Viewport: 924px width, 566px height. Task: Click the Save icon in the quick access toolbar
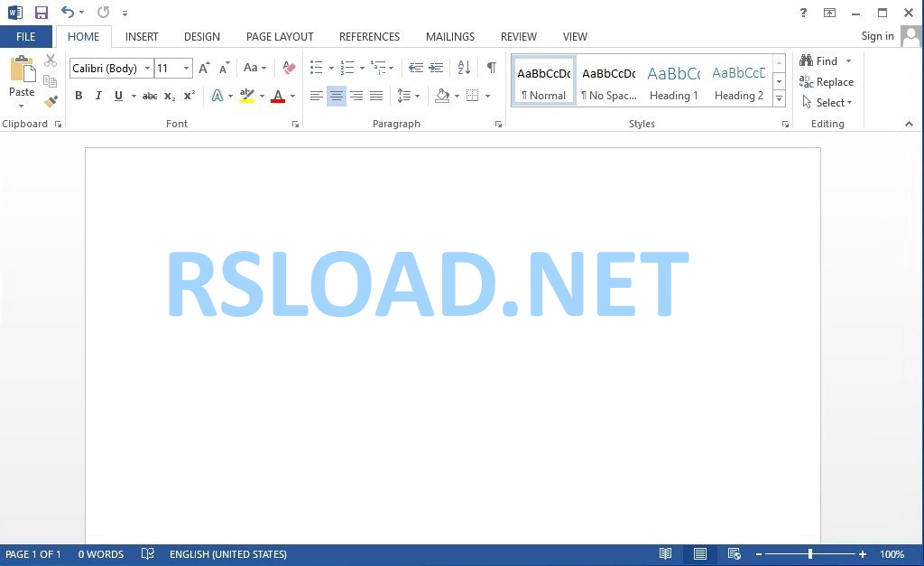42,13
